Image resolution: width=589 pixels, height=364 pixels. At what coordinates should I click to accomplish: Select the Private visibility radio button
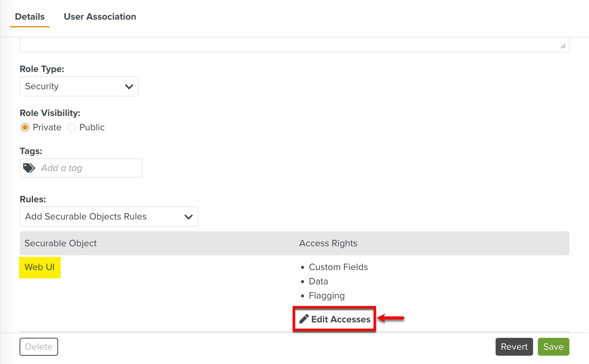click(25, 127)
